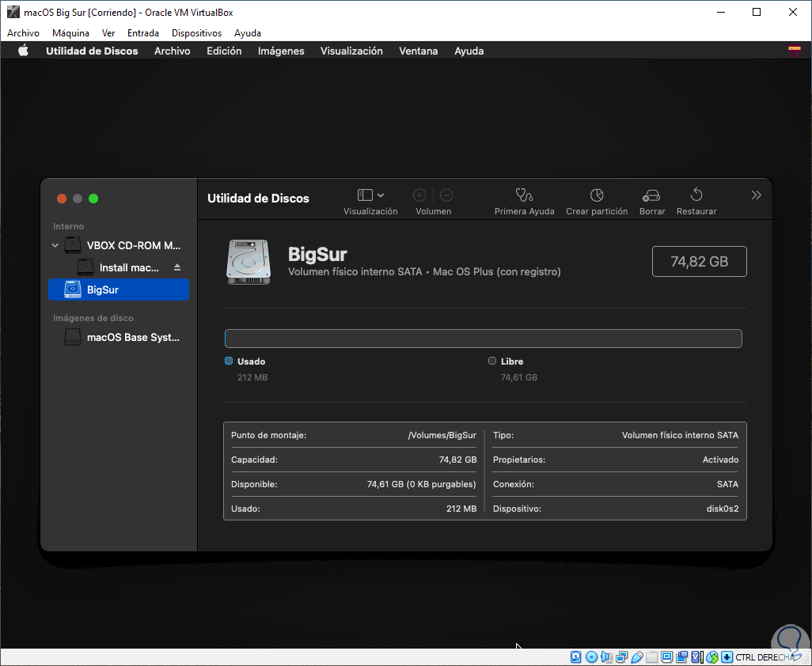
Task: Click the 74,82 GB capacity box
Action: point(699,261)
